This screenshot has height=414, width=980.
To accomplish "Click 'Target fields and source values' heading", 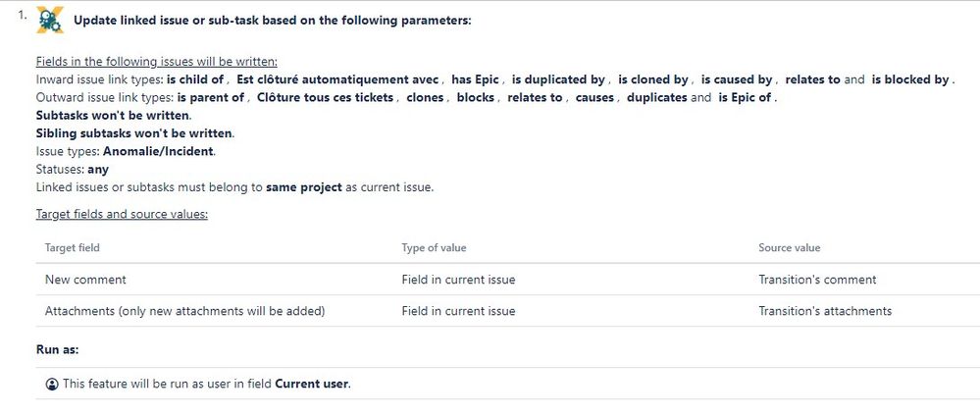I will click(122, 214).
